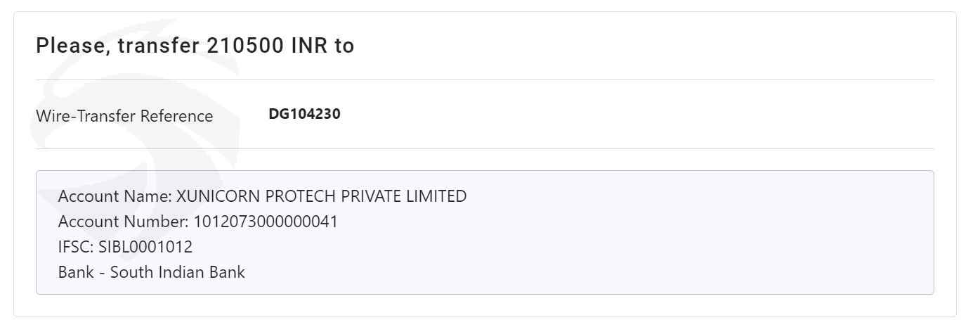Click the "Please, transfer 210500 INR to" heading
This screenshot has width=980, height=320.
click(x=195, y=46)
